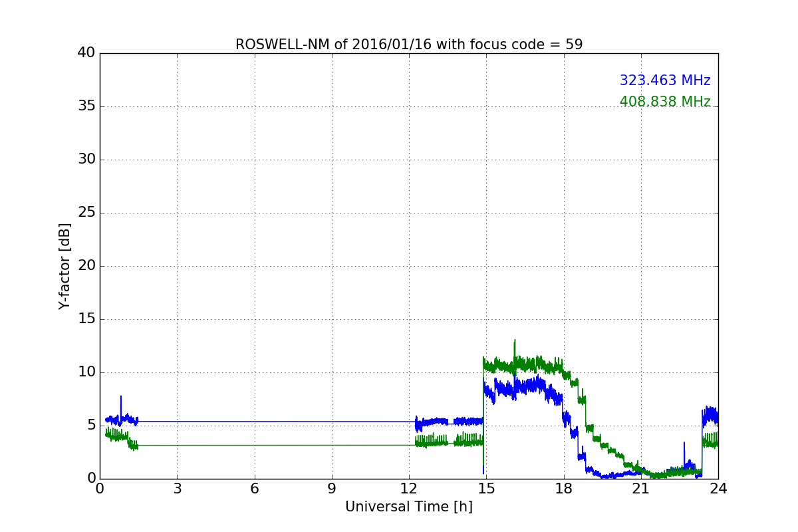The image size is (798, 532).
Task: Click the x-axis tick label 21
Action: tap(641, 489)
